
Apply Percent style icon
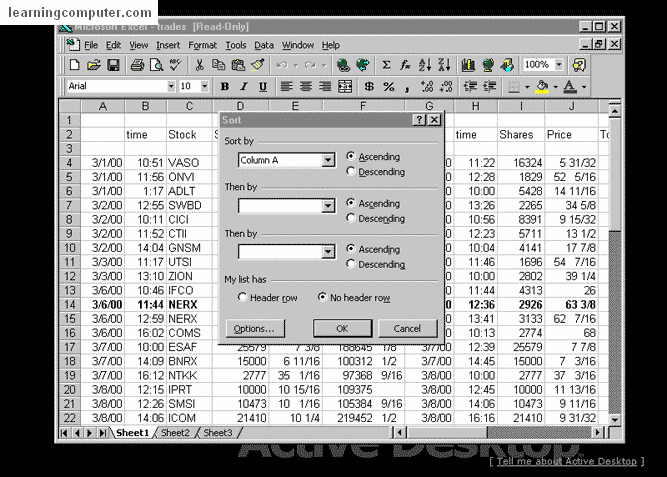388,87
